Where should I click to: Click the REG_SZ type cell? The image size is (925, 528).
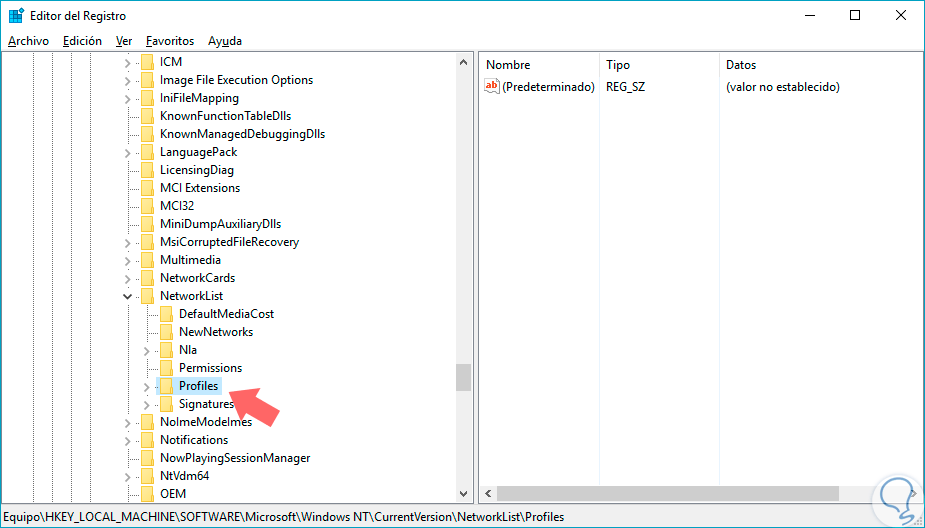click(x=625, y=87)
